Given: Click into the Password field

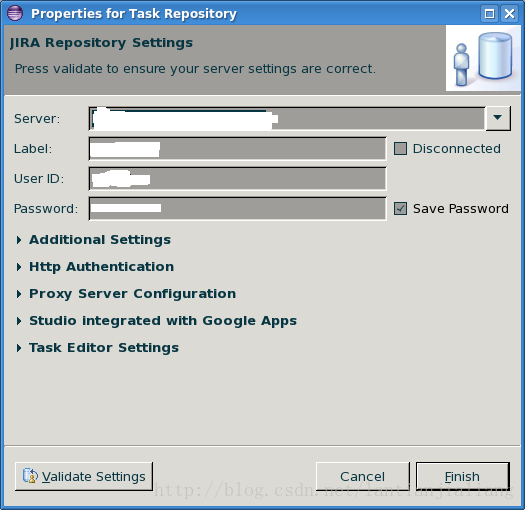Looking at the screenshot, I should point(237,209).
